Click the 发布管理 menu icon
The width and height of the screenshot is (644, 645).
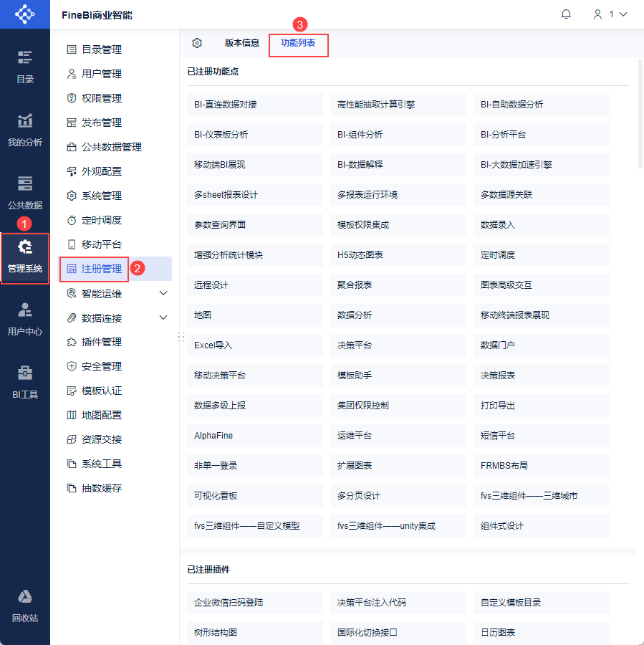[x=72, y=123]
